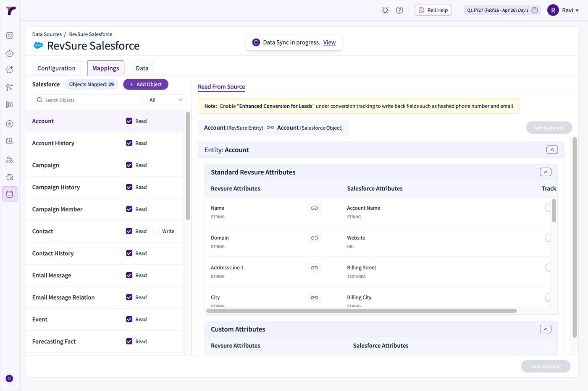Image resolution: width=588 pixels, height=391 pixels.
Task: Click the magnifier icon in Search Objects
Action: click(x=39, y=100)
